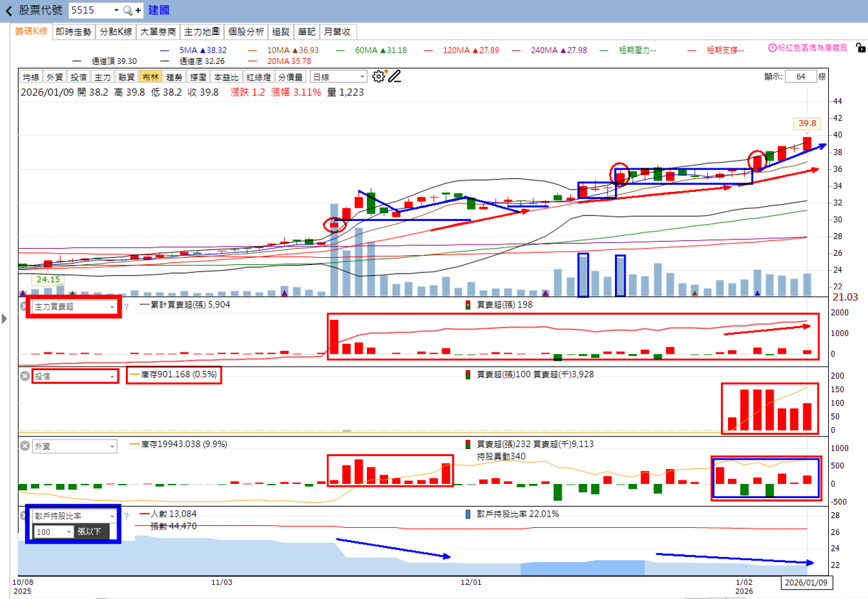Toggle the 主力 overlay button

pos(102,77)
